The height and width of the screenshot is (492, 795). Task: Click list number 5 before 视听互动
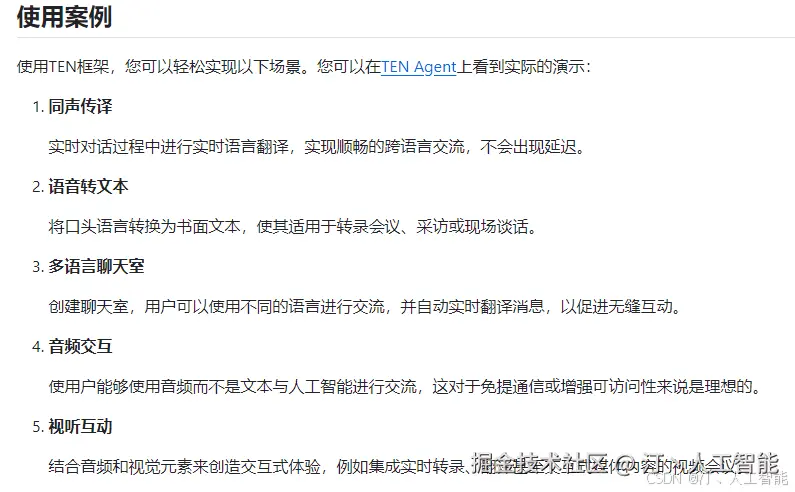(x=38, y=428)
